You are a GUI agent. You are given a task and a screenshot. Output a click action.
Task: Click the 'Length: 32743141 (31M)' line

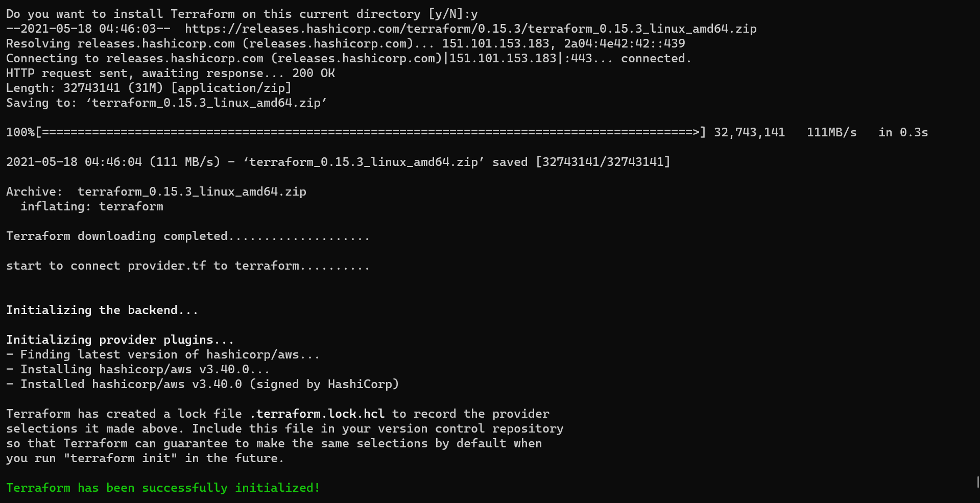point(149,88)
